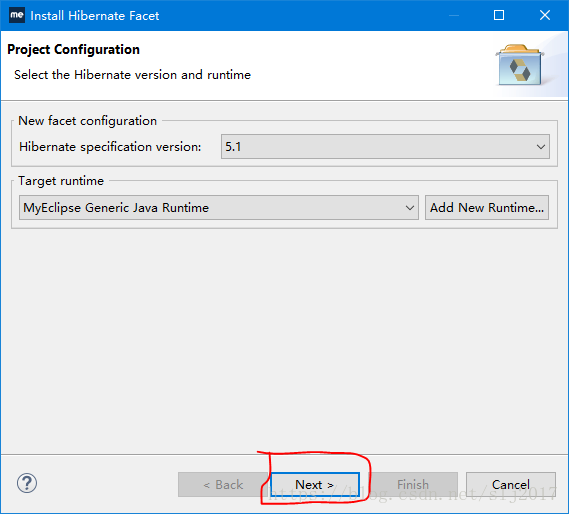Click the Add New Runtime... button
The width and height of the screenshot is (569, 514).
(487, 208)
